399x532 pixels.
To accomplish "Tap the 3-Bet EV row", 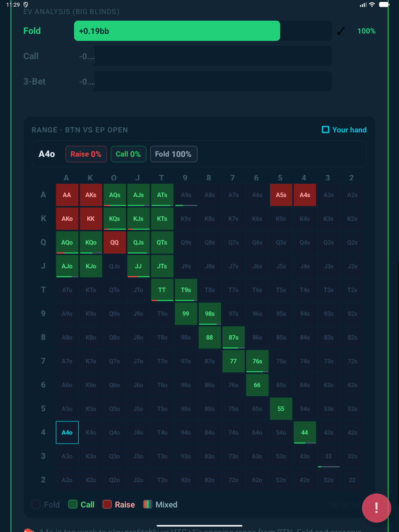I will coord(177,81).
